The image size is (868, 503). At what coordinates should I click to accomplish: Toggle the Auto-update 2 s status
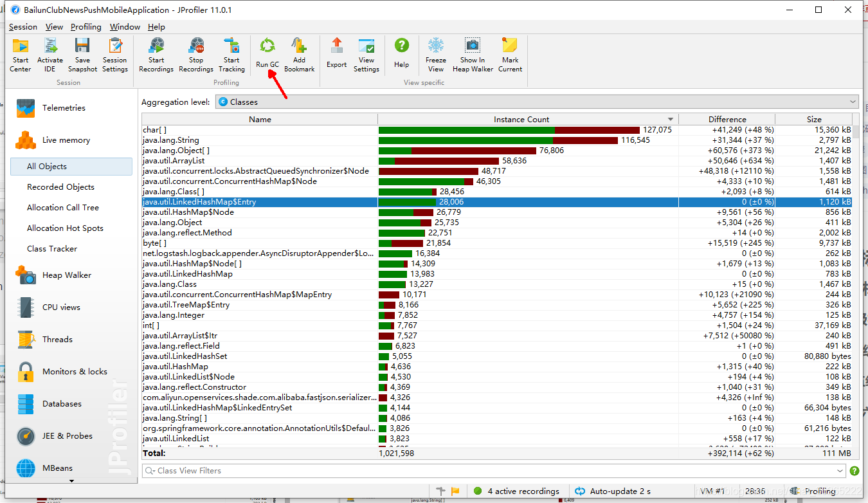click(612, 491)
